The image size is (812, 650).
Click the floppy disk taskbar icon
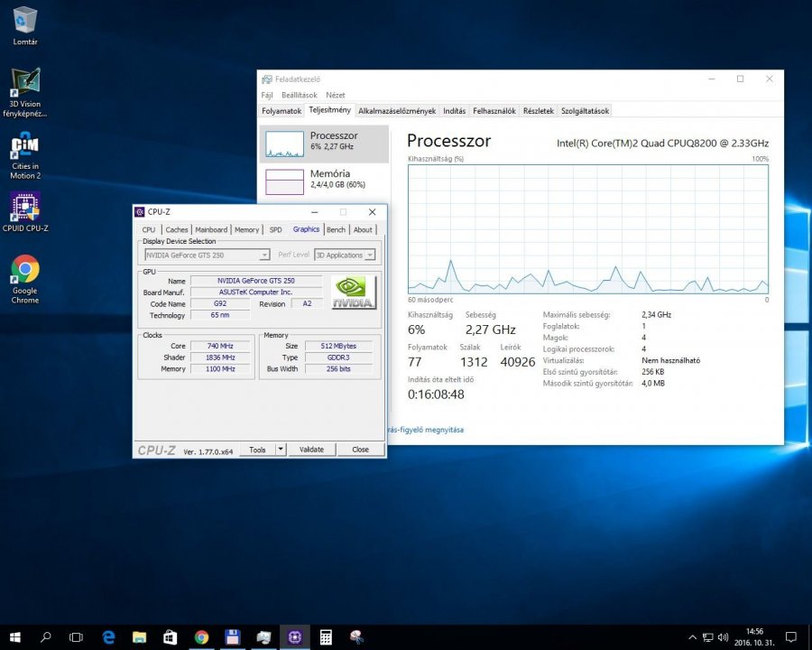point(233,637)
